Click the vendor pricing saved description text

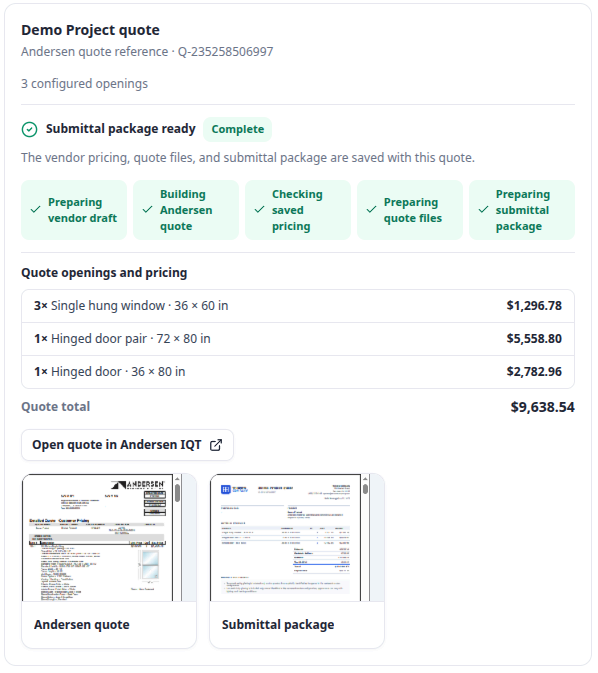(248, 158)
